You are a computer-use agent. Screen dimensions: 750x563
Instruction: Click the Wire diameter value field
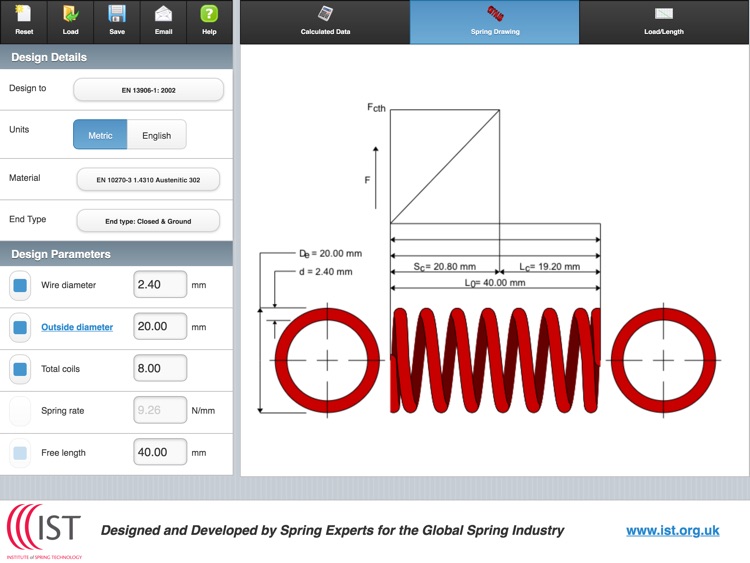160,285
